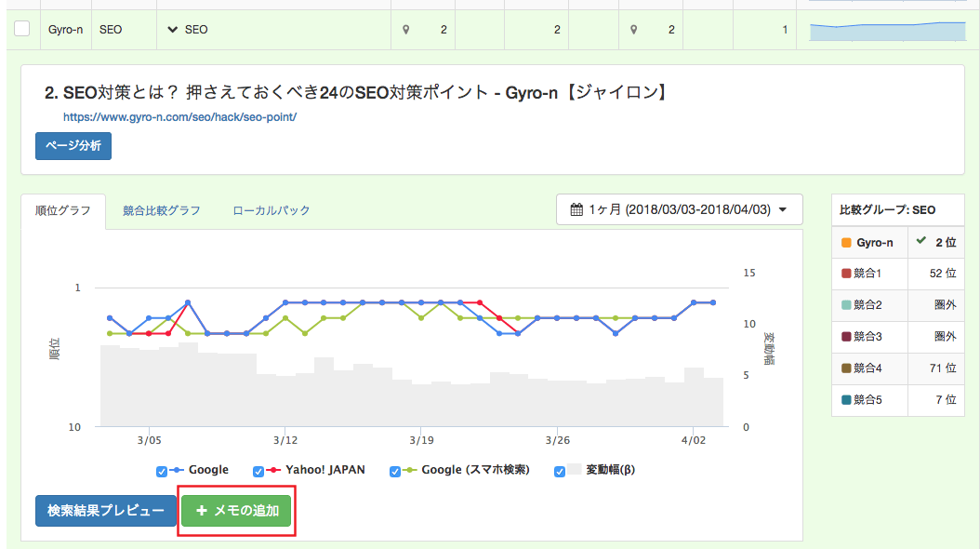980x549 pixels.
Task: Tick the Gyro-n SEO row checkbox
Action: click(22, 29)
